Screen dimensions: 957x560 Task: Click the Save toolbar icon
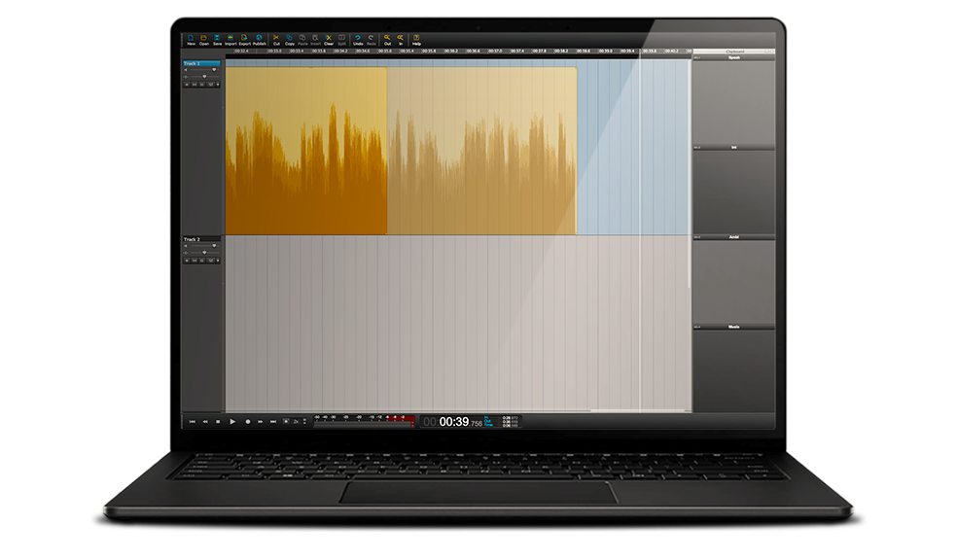[x=217, y=40]
